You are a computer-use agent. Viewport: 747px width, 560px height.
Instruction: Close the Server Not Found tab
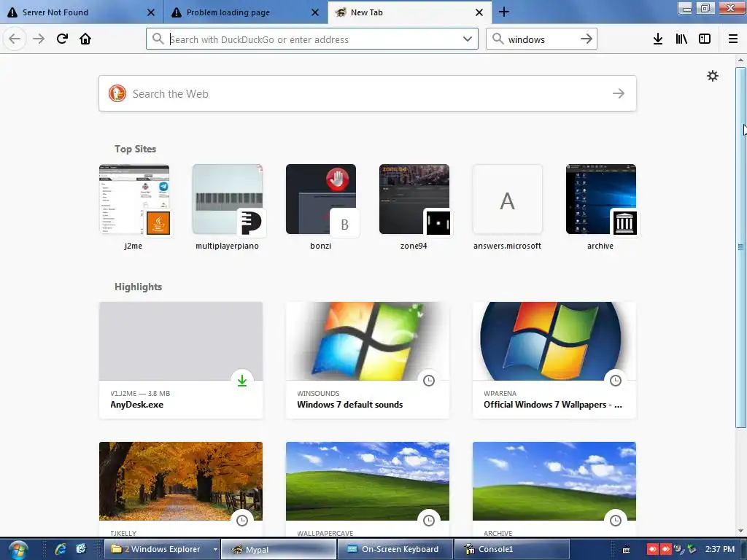[x=151, y=12]
